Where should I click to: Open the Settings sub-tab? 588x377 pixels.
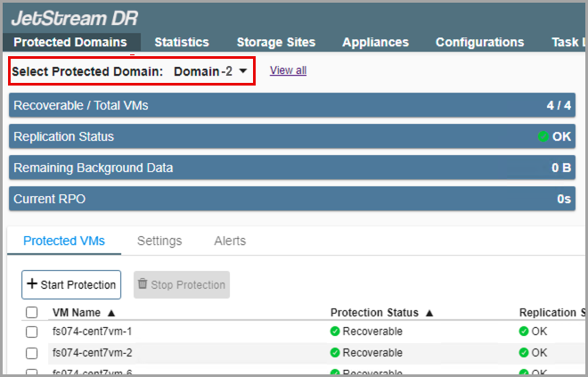(159, 241)
